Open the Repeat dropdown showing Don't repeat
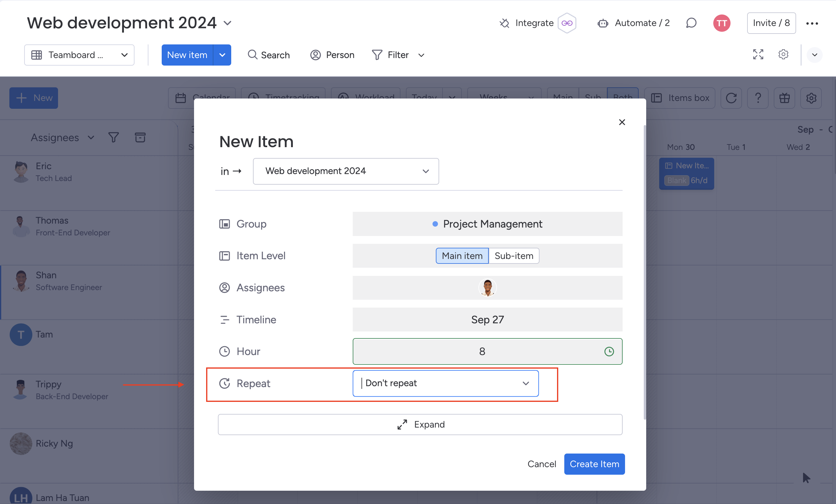The height and width of the screenshot is (504, 836). point(446,383)
